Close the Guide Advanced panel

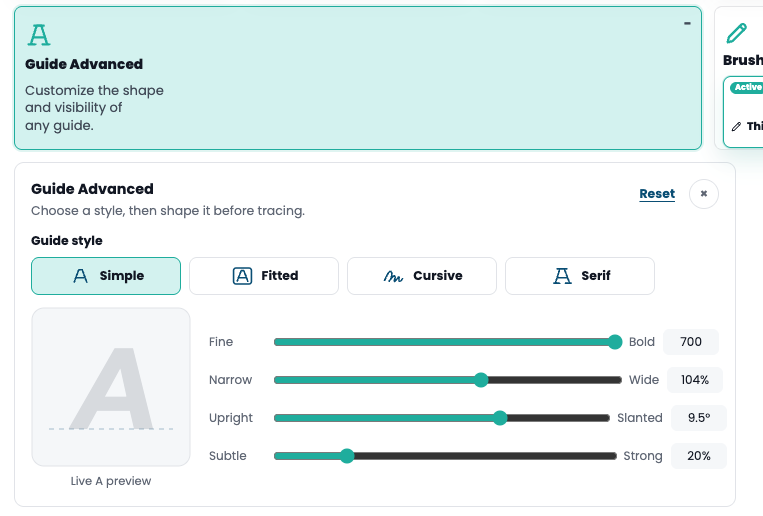(704, 194)
